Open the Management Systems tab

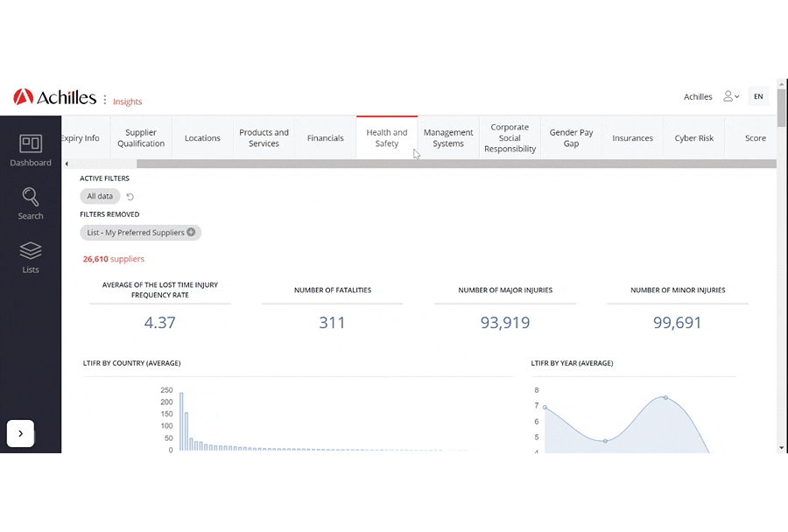(x=448, y=138)
